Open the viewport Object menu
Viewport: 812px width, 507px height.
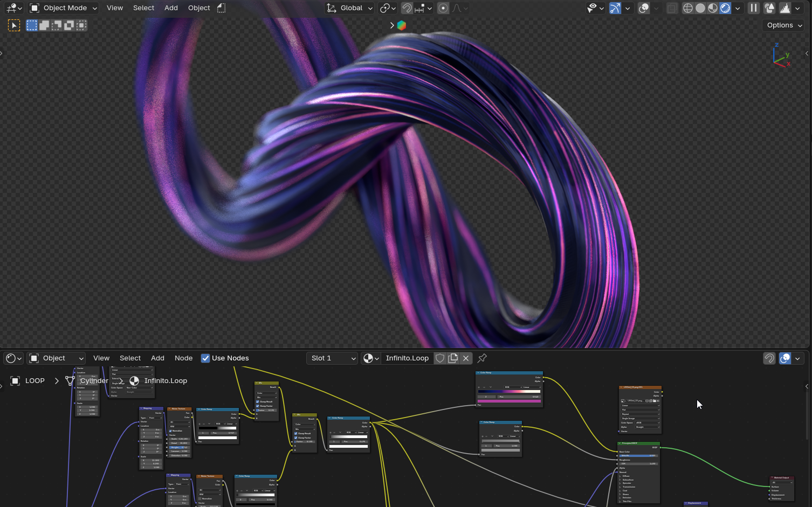coord(199,8)
